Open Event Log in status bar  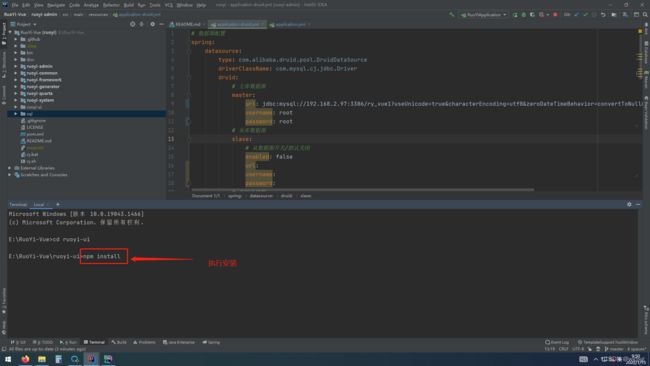point(557,342)
